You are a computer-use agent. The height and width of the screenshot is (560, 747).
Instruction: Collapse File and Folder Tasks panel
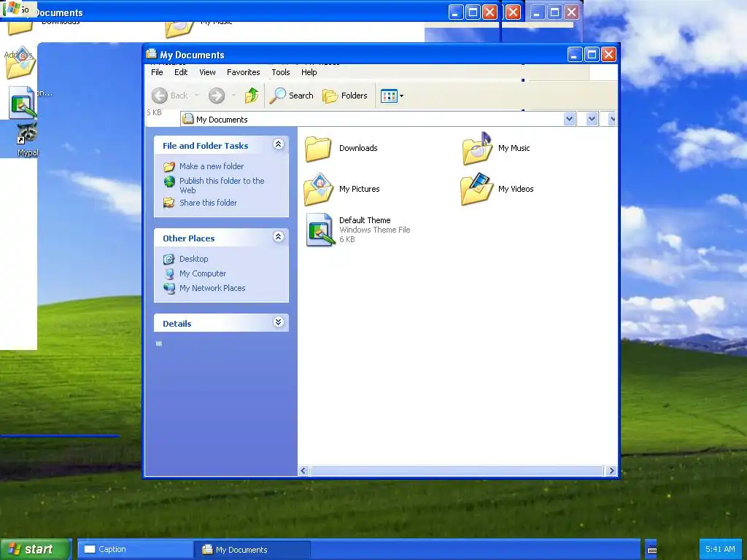[279, 144]
